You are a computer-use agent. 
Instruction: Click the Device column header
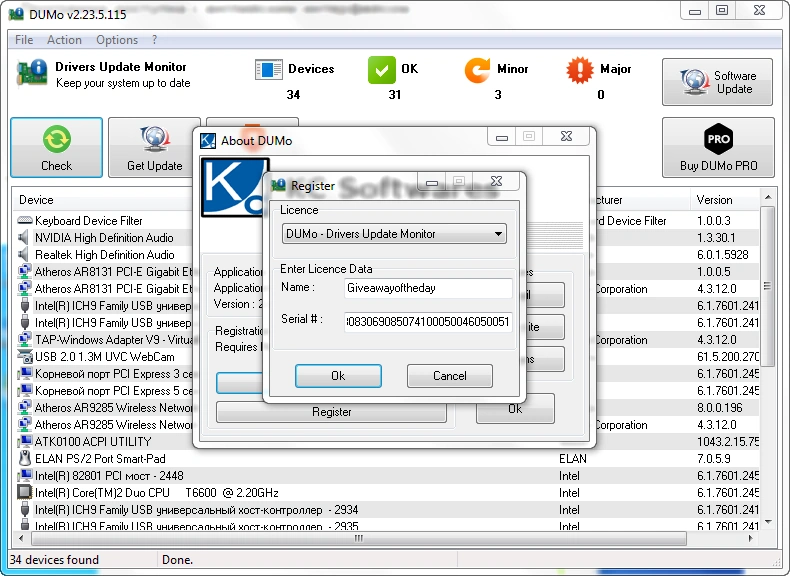[36, 200]
